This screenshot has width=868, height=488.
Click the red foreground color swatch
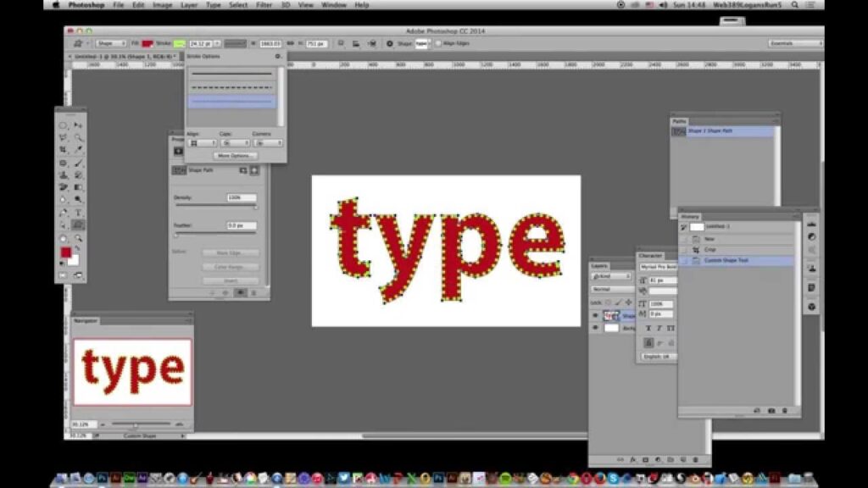[66, 252]
